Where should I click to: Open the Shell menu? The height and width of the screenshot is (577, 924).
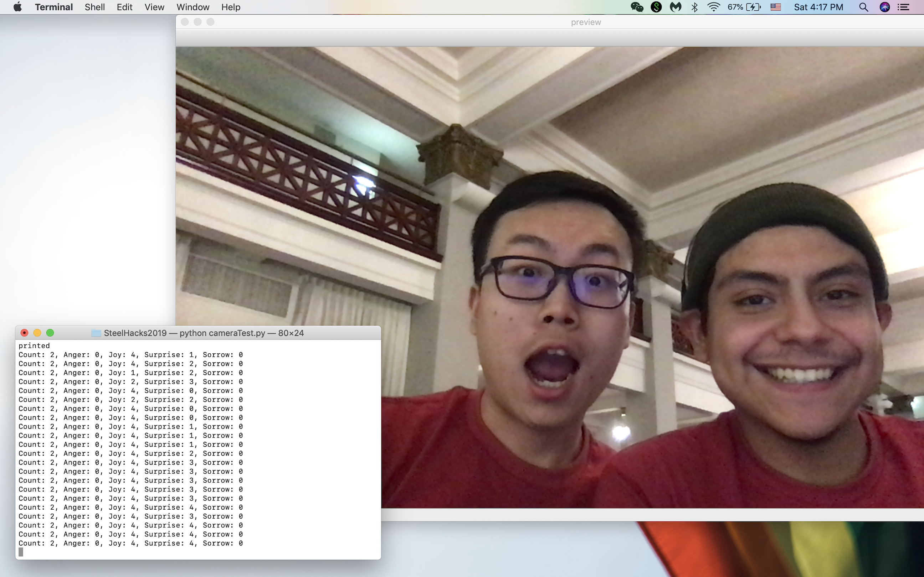(94, 7)
